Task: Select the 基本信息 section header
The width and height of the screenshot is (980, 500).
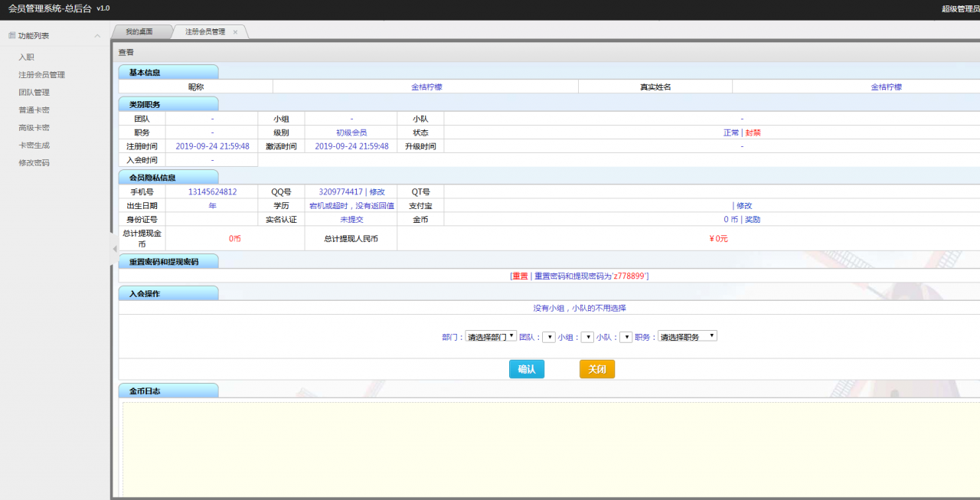Action: [x=168, y=72]
